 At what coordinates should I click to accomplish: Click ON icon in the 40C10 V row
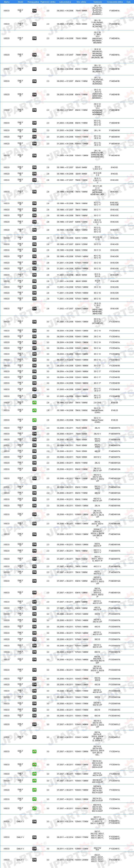click(x=34, y=457)
